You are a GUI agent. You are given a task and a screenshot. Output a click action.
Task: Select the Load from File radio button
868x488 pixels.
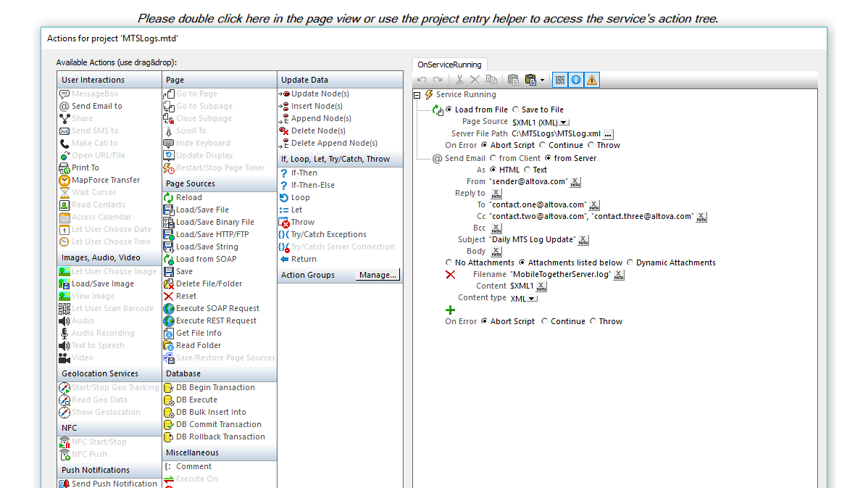pyautogui.click(x=449, y=109)
